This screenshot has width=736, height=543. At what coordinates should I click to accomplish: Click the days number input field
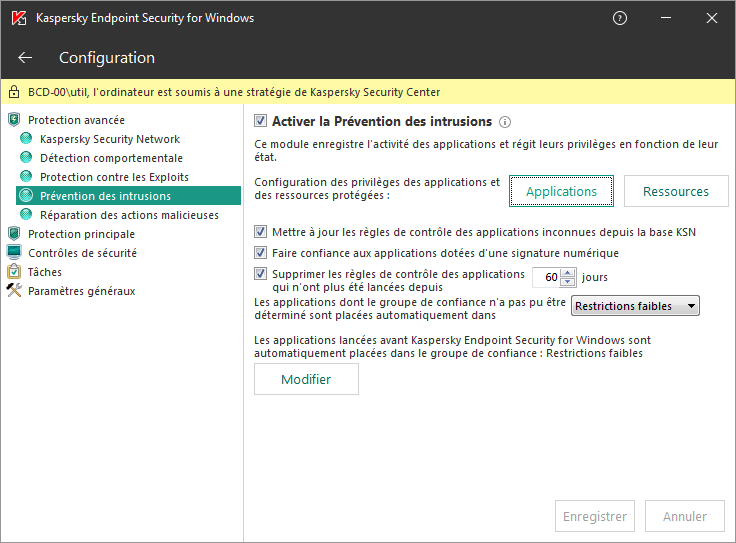click(546, 278)
